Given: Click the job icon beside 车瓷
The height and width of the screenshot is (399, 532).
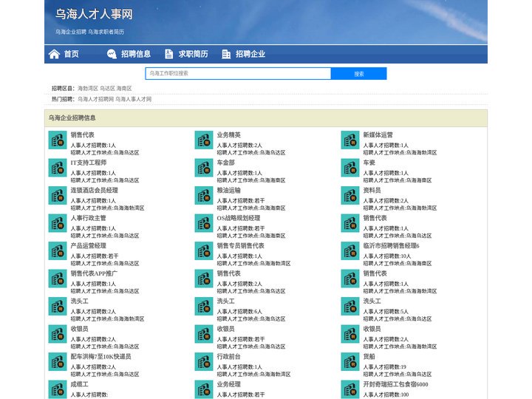Looking at the screenshot, I should 350,168.
